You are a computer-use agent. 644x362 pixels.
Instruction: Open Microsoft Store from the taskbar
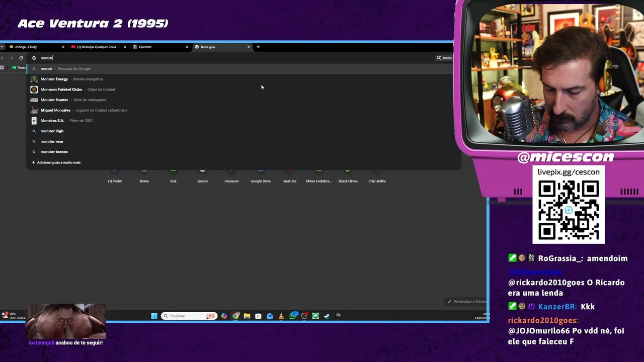coord(258,316)
